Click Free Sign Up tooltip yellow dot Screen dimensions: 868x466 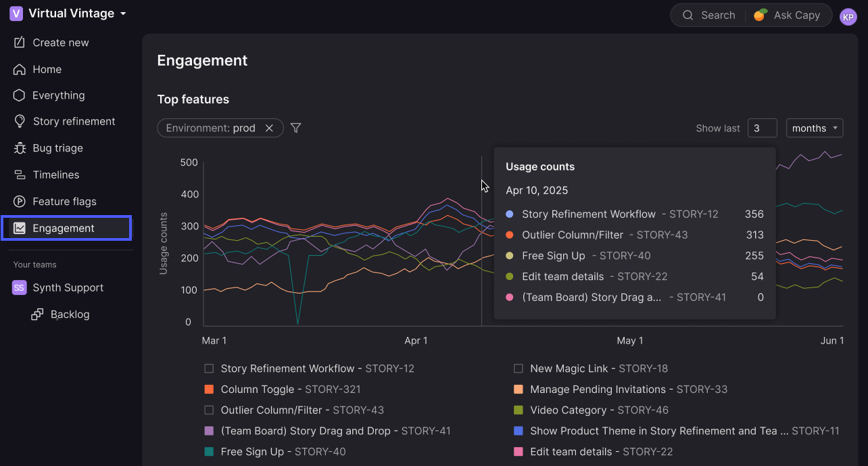510,256
